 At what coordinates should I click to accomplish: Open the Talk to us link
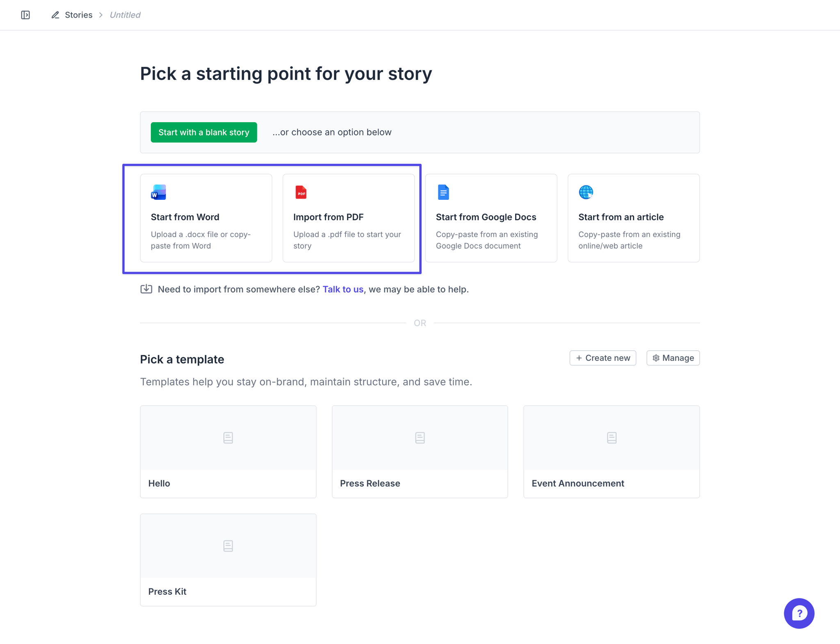click(x=343, y=289)
